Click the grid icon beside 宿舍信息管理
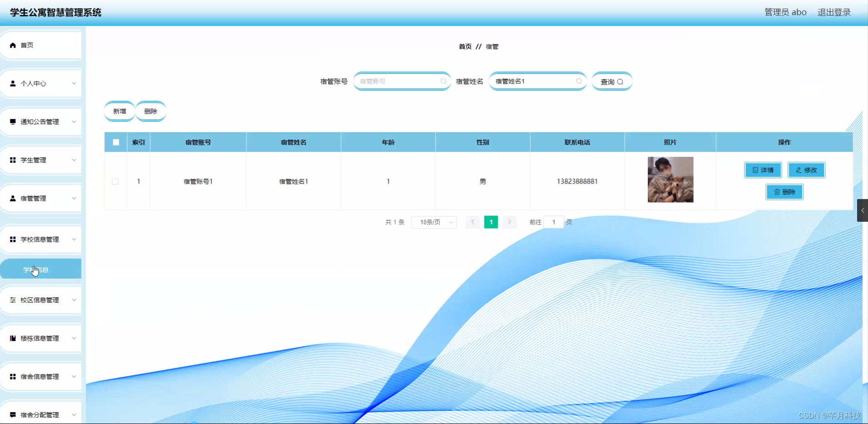Screen dimensions: 868x424 [12, 376]
